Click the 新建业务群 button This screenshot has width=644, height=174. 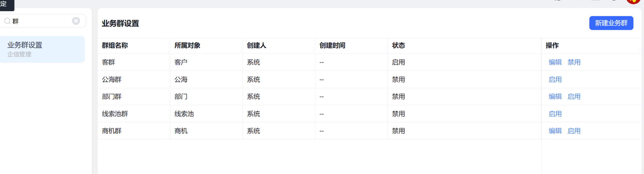coord(611,23)
